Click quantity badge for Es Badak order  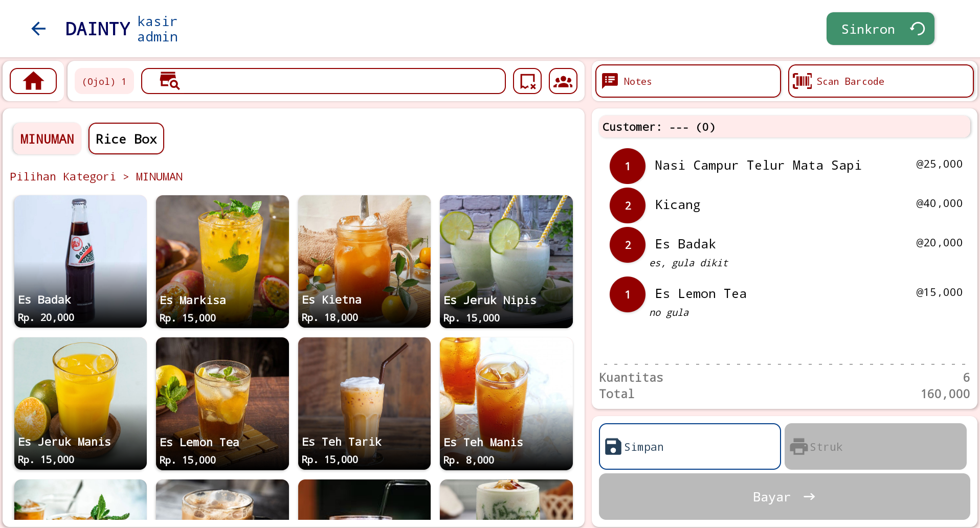(x=628, y=245)
